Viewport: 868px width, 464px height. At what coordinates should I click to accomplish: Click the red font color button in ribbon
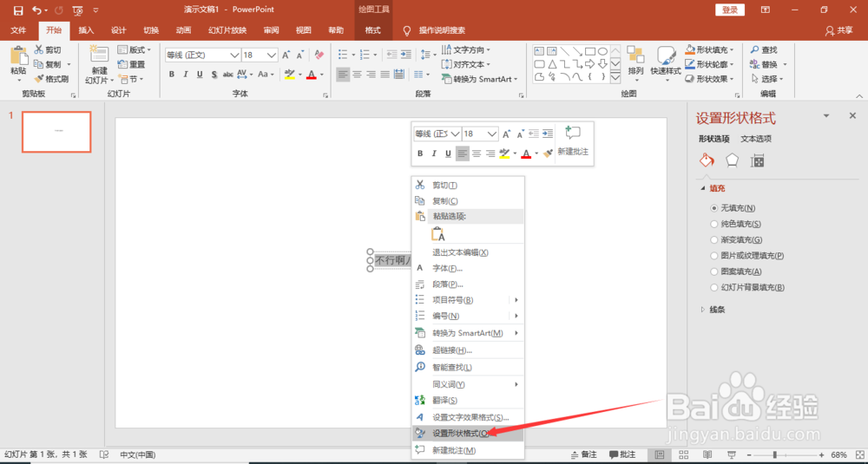311,74
